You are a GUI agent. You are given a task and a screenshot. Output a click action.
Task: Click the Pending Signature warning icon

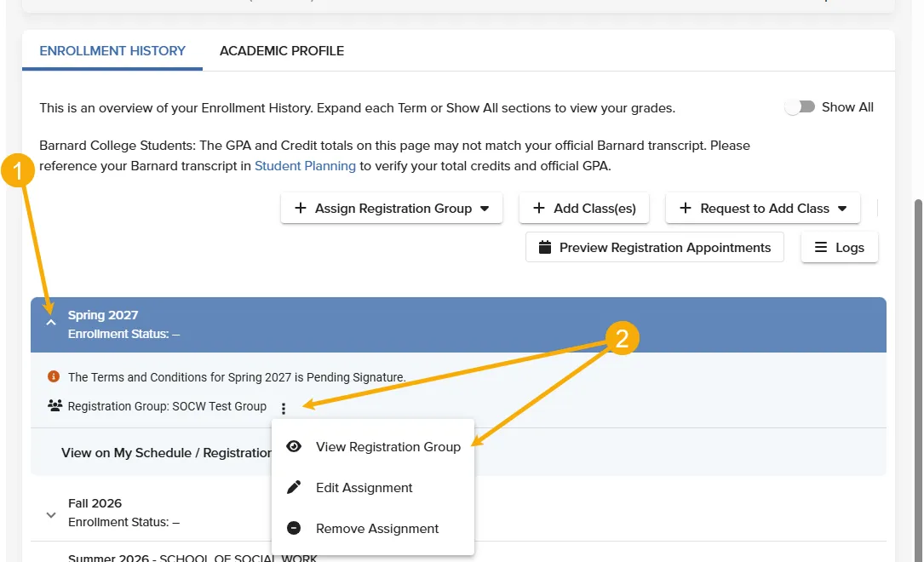(x=54, y=376)
